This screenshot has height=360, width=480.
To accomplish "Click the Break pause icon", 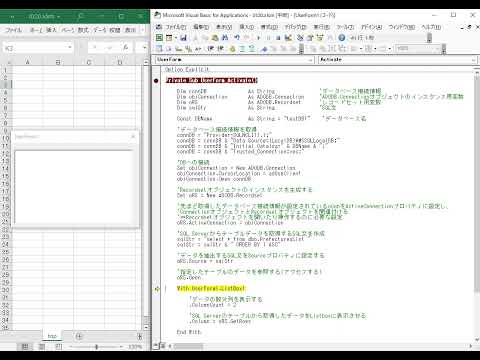I will (x=268, y=38).
